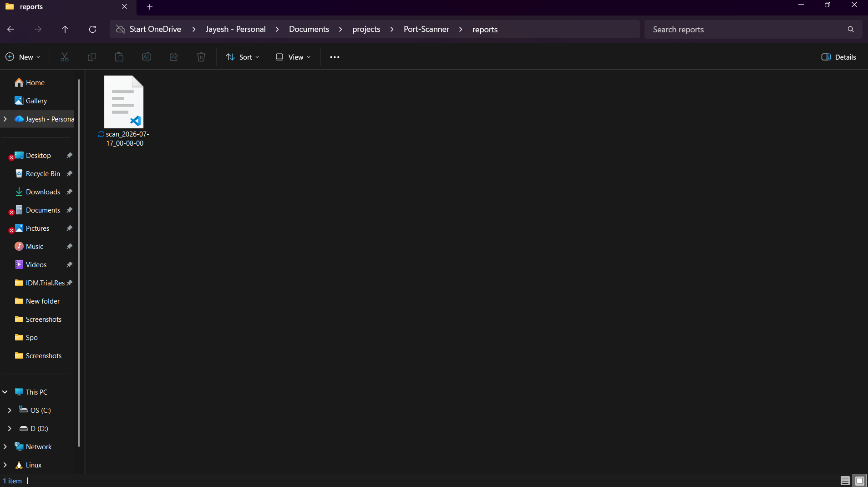Expand the Network tree node
This screenshot has width=868, height=487.
(x=5, y=446)
